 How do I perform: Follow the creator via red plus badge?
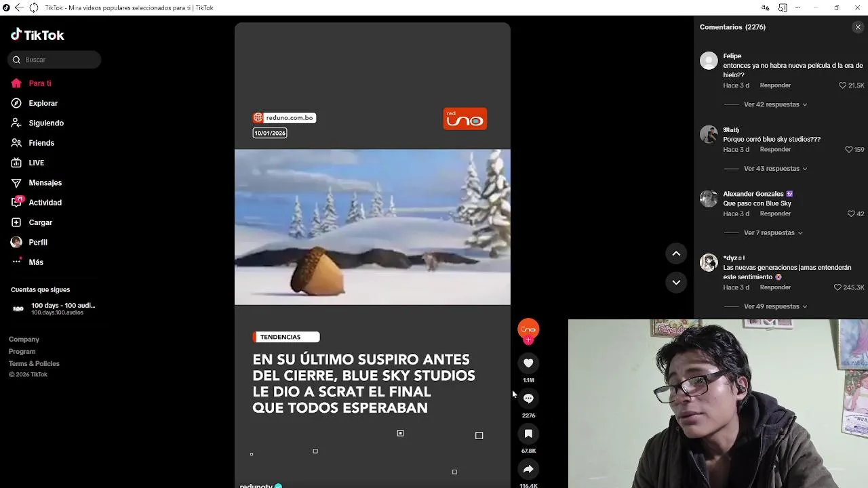[x=528, y=340]
